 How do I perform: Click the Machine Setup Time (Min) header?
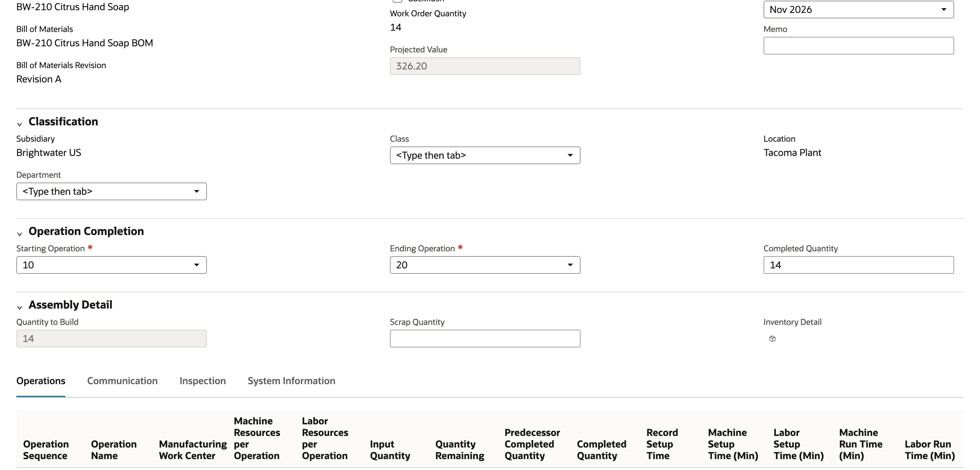(733, 444)
